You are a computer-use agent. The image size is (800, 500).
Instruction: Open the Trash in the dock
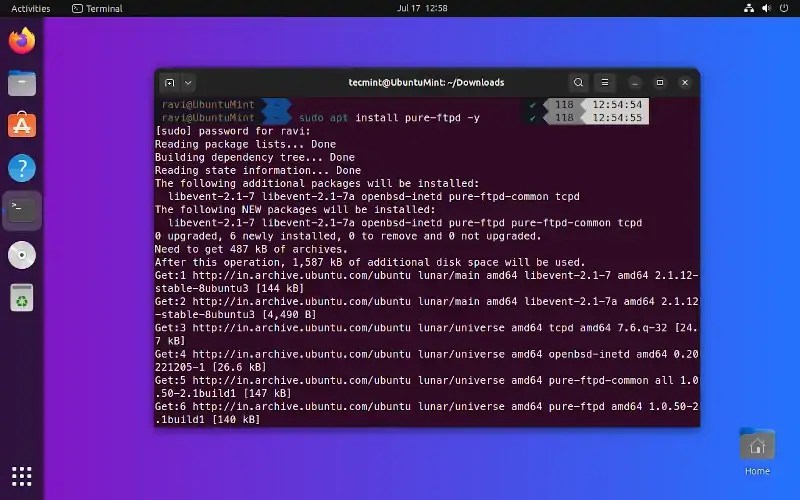[x=22, y=297]
